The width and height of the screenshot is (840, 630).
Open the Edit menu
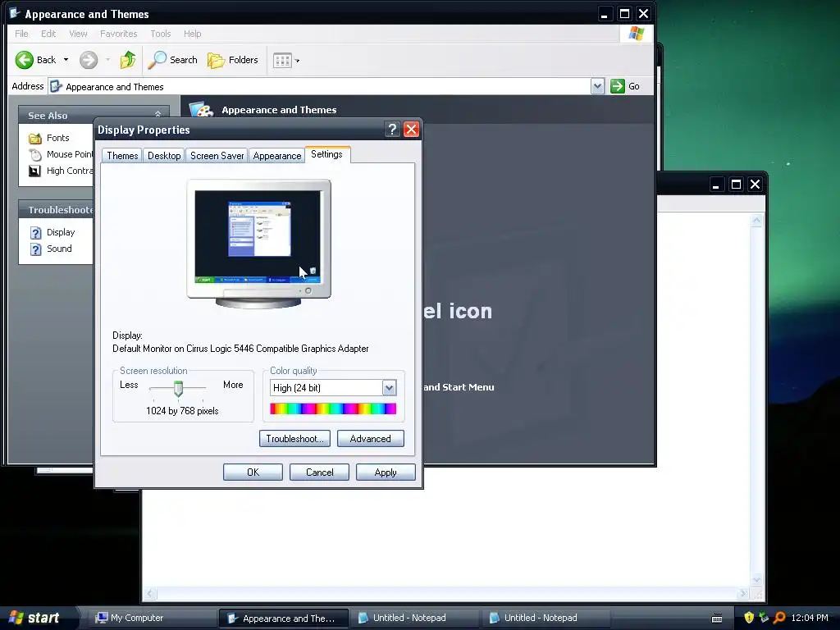coord(48,34)
